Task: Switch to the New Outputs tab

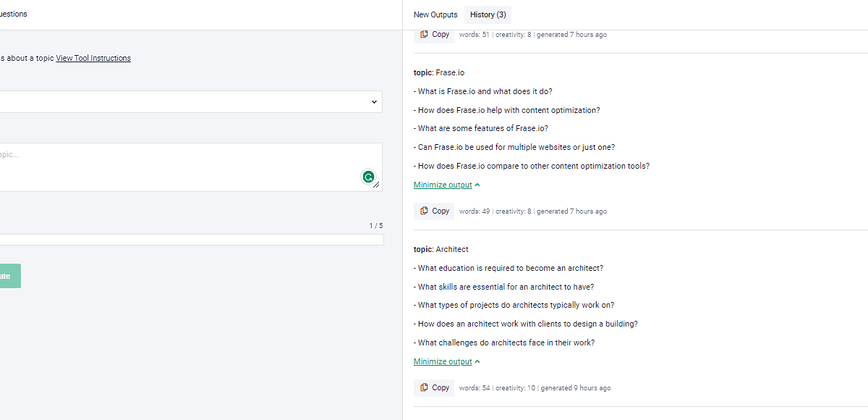Action: click(x=435, y=14)
